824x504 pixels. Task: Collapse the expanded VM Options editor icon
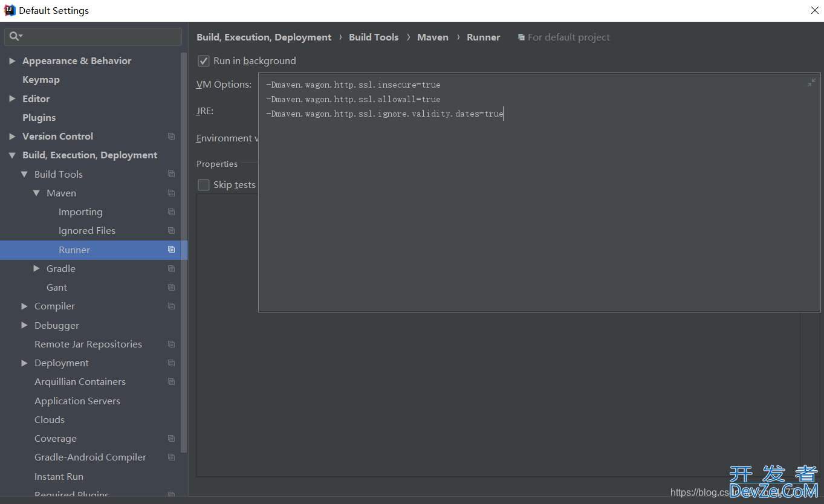point(811,83)
